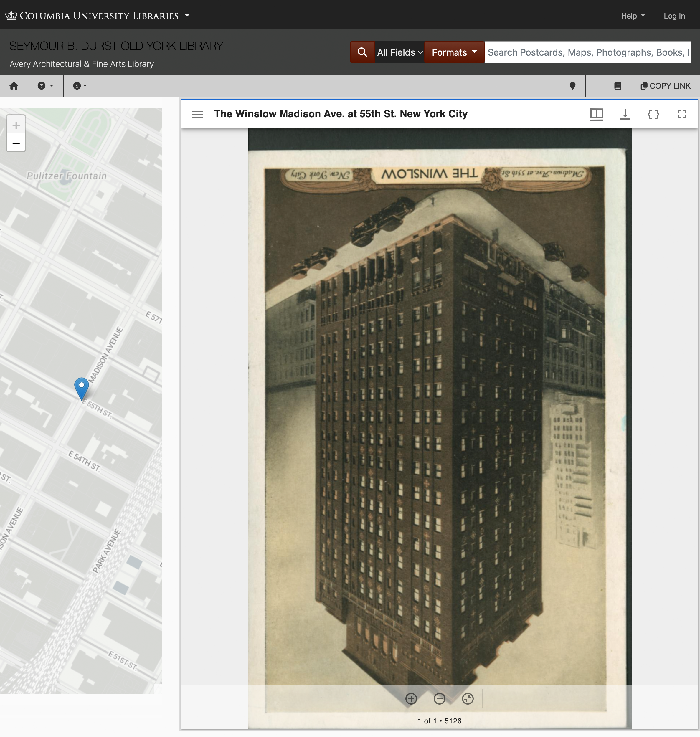The height and width of the screenshot is (737, 700).
Task: Click the Columbia crown logo
Action: click(x=11, y=15)
